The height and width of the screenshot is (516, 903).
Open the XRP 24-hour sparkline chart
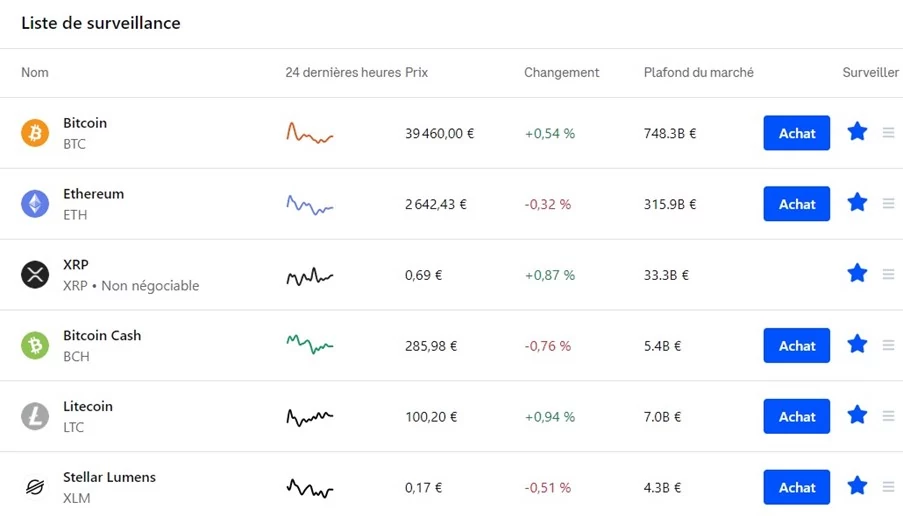[x=310, y=276]
